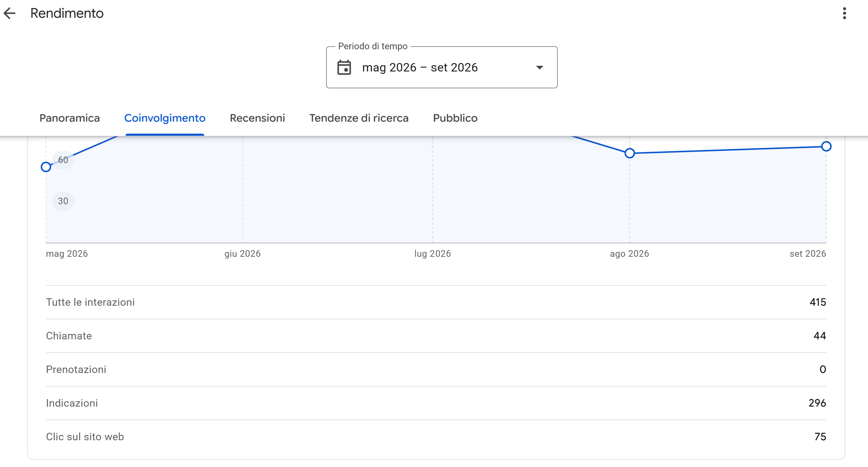This screenshot has width=868, height=467.
Task: Switch to the Pubblico tab
Action: [x=455, y=118]
